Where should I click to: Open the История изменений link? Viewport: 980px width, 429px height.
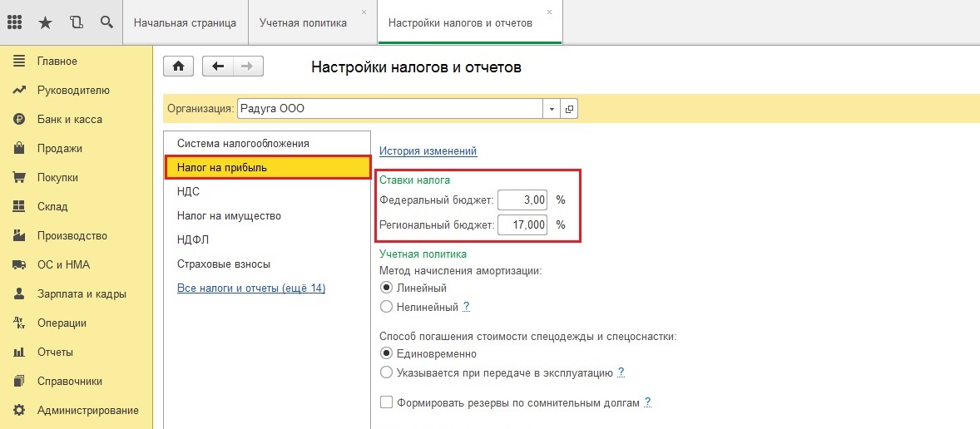(x=428, y=150)
